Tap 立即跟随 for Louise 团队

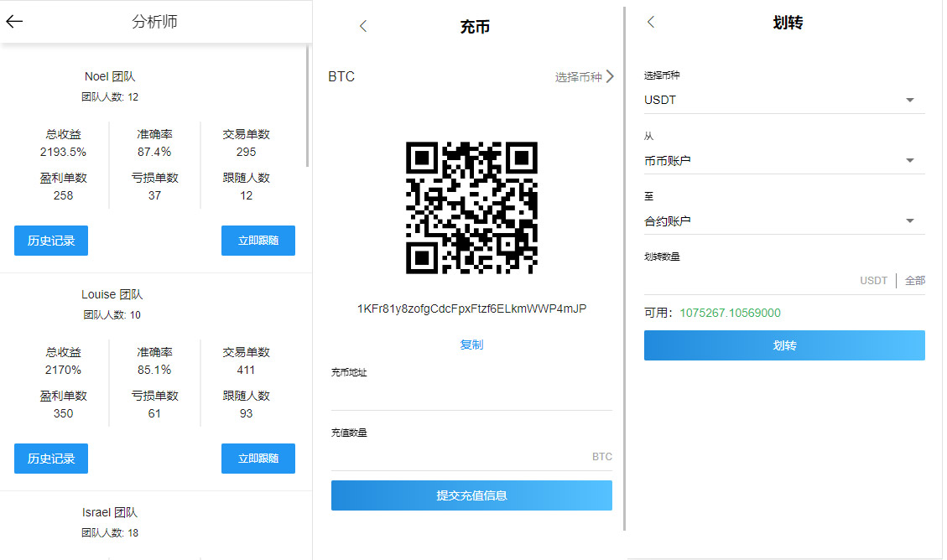pyautogui.click(x=258, y=459)
